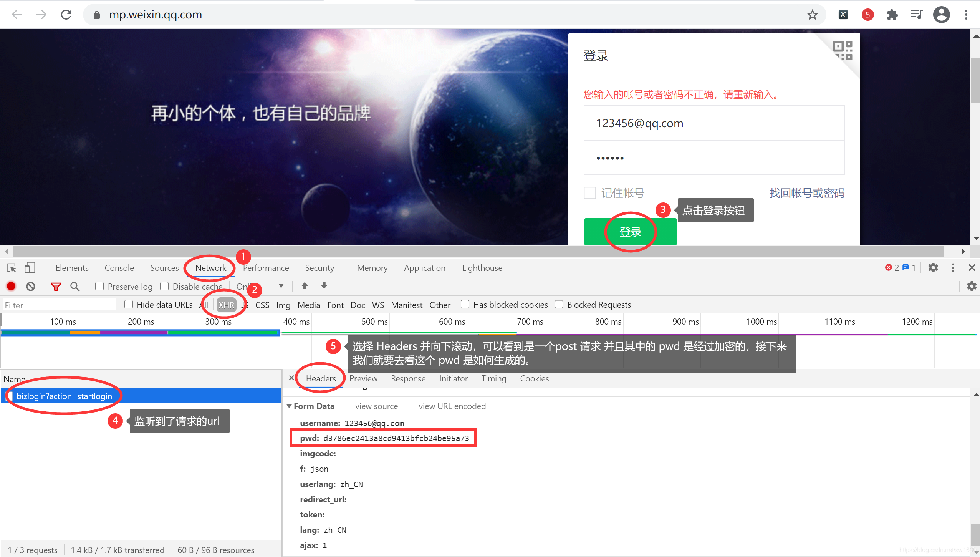Click the Response tab in request panel
The image size is (980, 557).
(x=408, y=378)
